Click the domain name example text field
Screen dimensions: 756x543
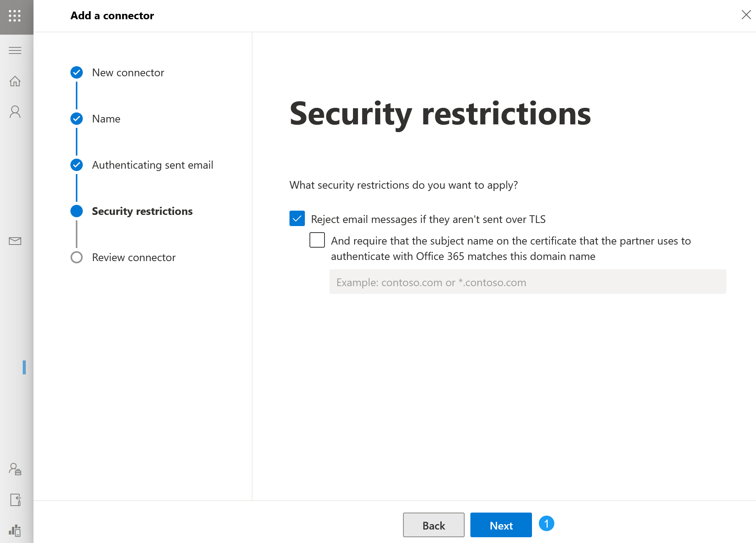point(527,282)
